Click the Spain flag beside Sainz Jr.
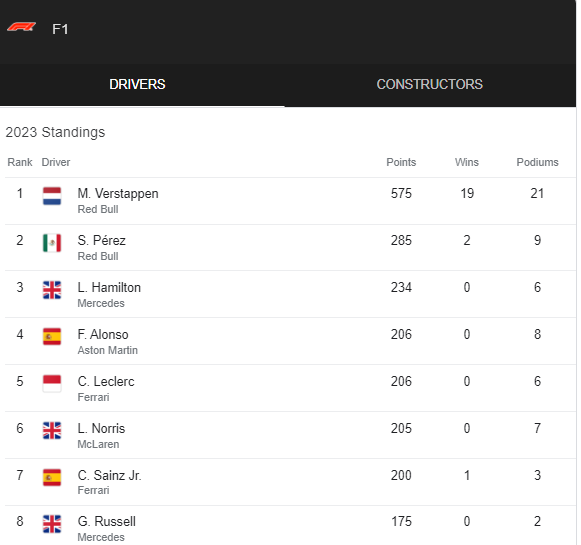This screenshot has height=545, width=581. pyautogui.click(x=52, y=478)
